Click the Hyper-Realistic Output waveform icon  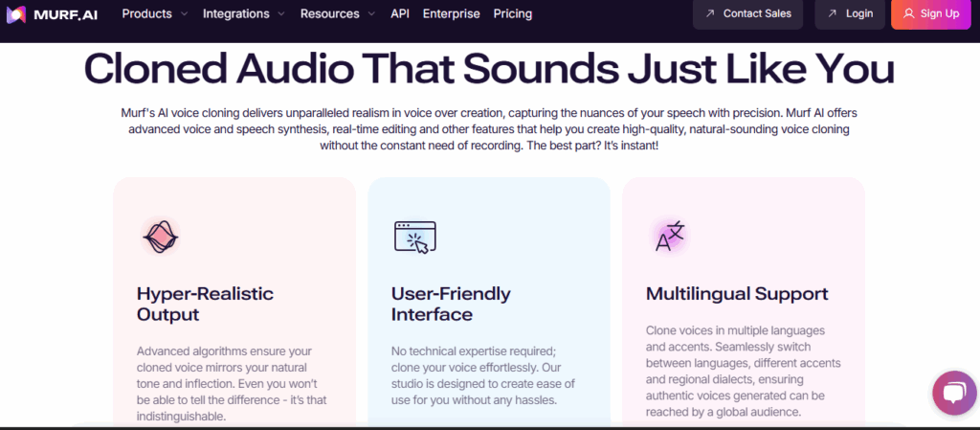160,236
